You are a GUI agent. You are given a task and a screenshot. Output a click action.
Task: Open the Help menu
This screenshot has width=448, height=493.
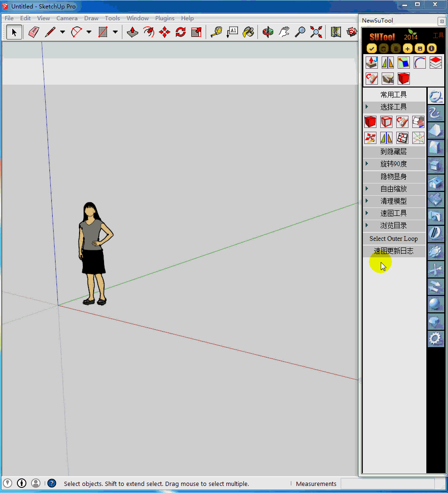coord(187,18)
